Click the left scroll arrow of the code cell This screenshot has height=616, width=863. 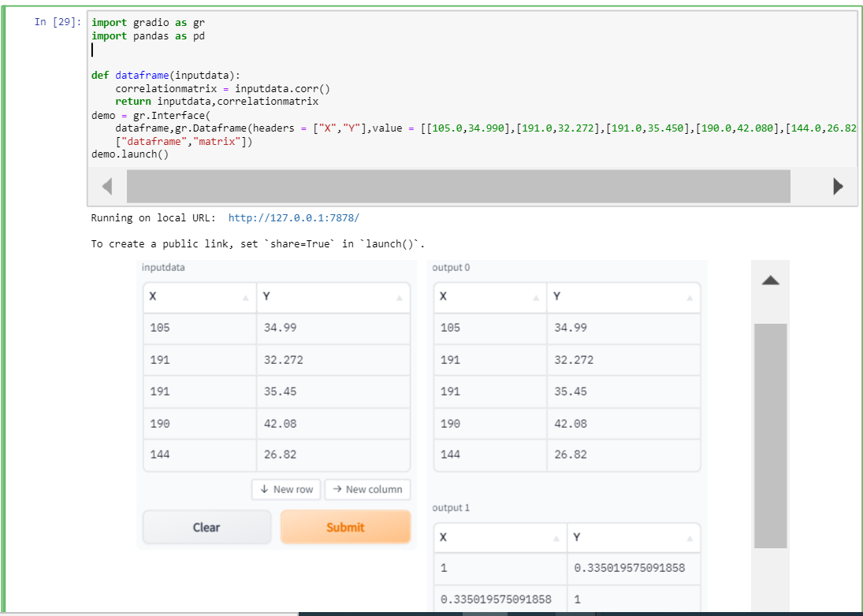coord(106,186)
